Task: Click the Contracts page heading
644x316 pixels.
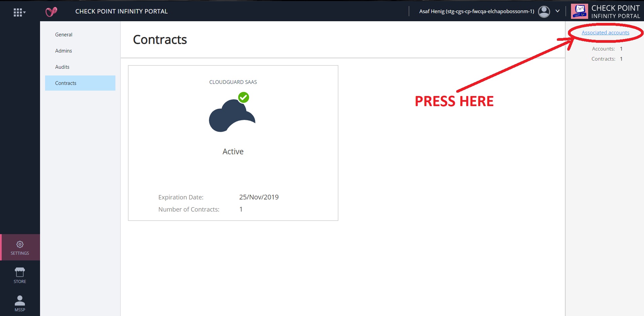Action: [x=160, y=40]
